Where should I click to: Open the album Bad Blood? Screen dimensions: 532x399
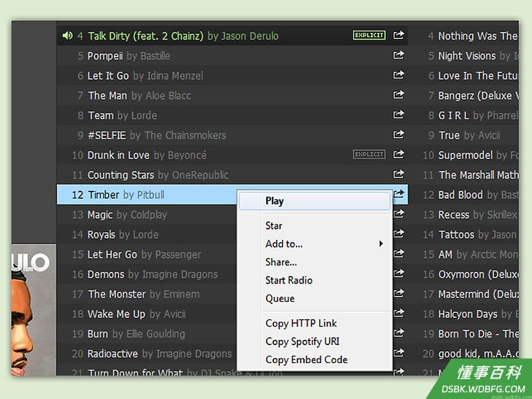point(460,194)
